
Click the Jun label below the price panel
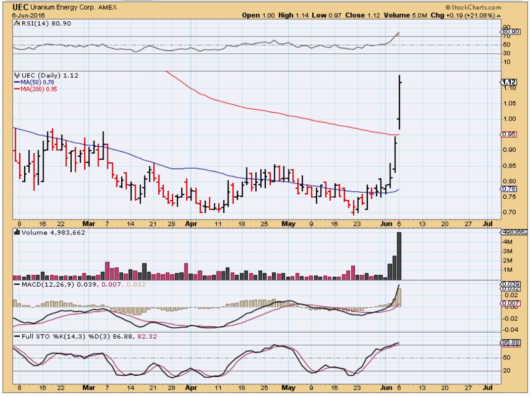click(386, 224)
